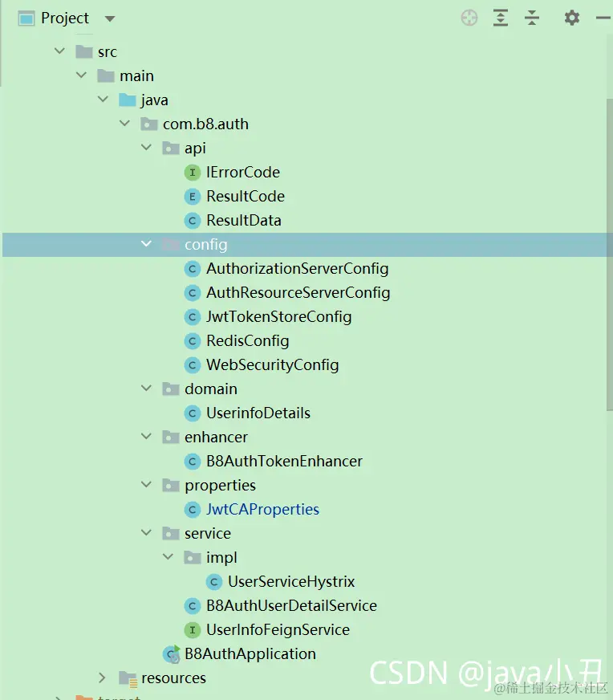Viewport: 613px width, 700px height.
Task: Click the class icon beside JwtCAProperties
Action: pos(193,510)
